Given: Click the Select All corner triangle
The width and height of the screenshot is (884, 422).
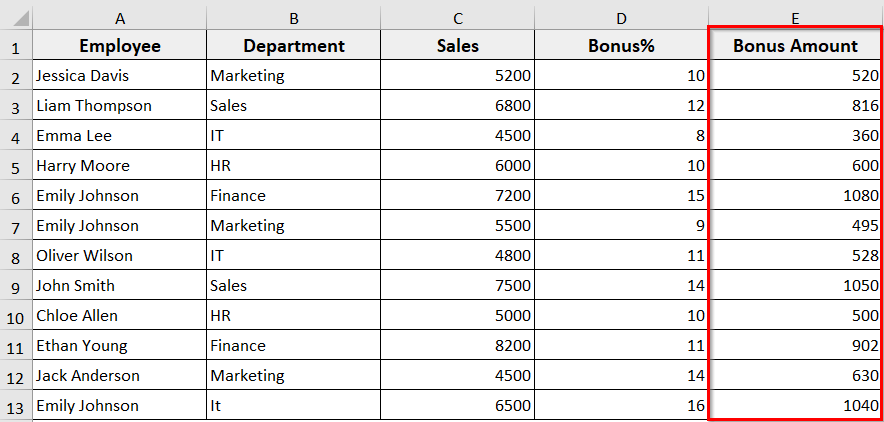Looking at the screenshot, I should (16, 18).
